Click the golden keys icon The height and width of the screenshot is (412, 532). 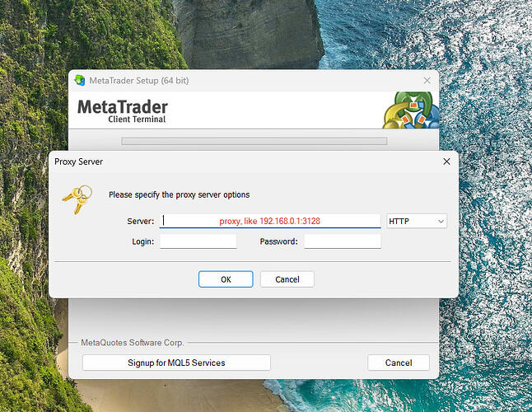(x=77, y=199)
